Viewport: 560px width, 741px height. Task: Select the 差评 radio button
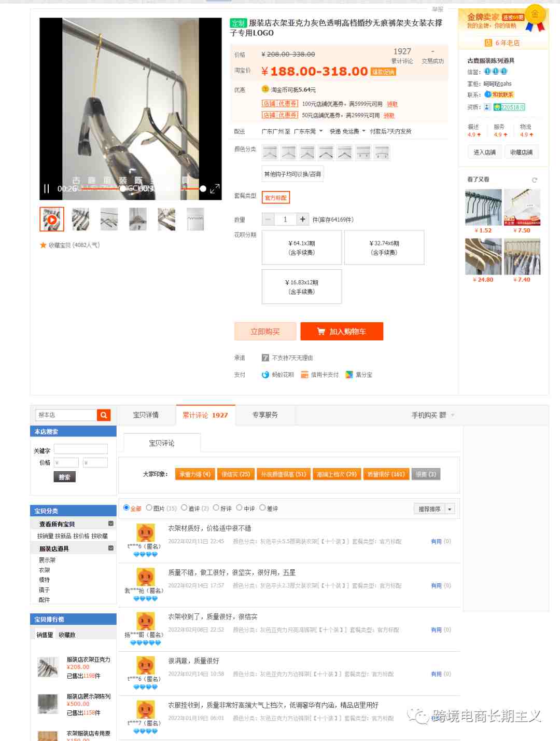[262, 508]
